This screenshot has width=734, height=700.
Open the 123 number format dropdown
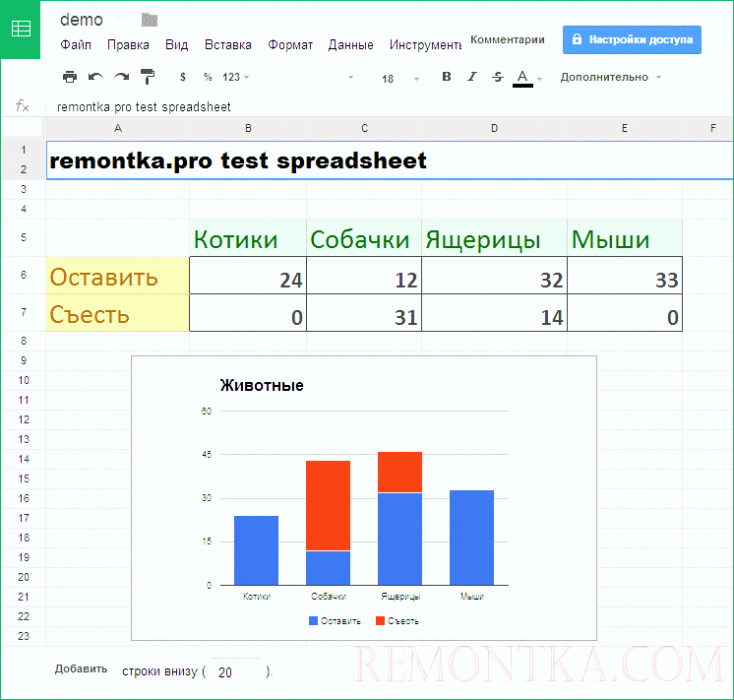236,77
